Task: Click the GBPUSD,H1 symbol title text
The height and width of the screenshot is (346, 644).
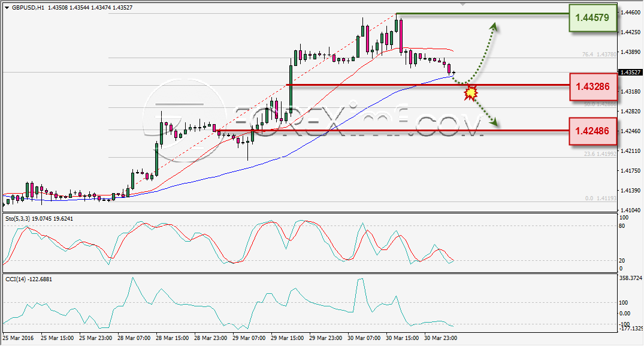Action: point(28,8)
